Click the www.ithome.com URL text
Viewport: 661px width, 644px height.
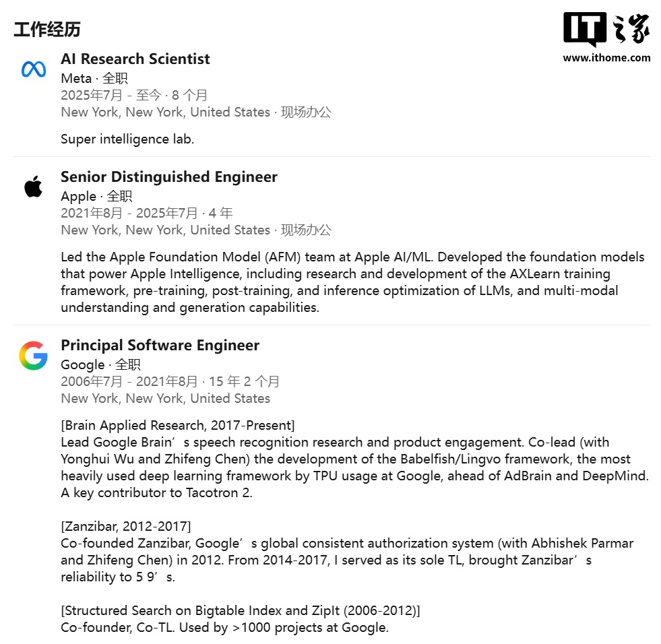click(x=606, y=58)
